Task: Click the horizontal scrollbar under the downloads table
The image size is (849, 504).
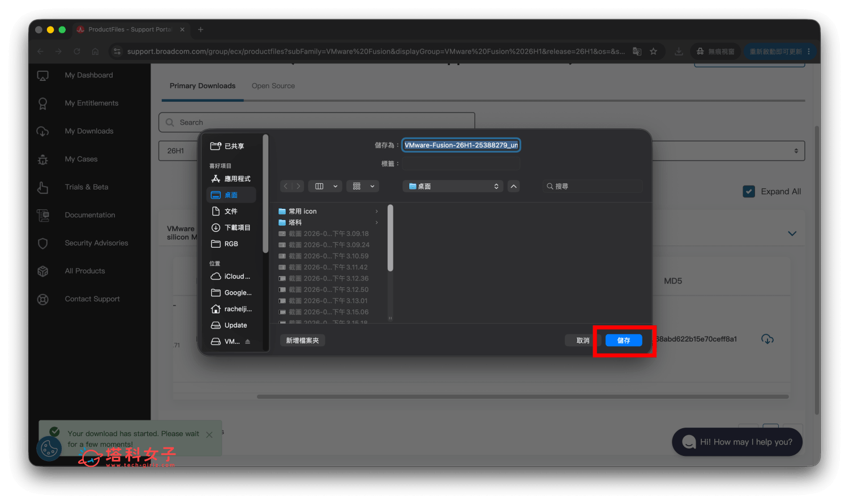Action: [x=522, y=397]
